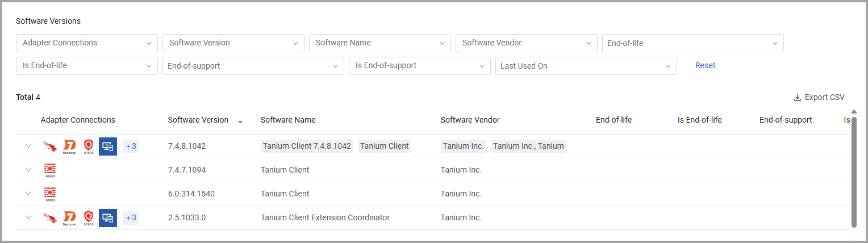This screenshot has width=868, height=243.
Task: Click 'Tanium Inc.' tag in 7.4.8.1042 row
Action: click(464, 146)
